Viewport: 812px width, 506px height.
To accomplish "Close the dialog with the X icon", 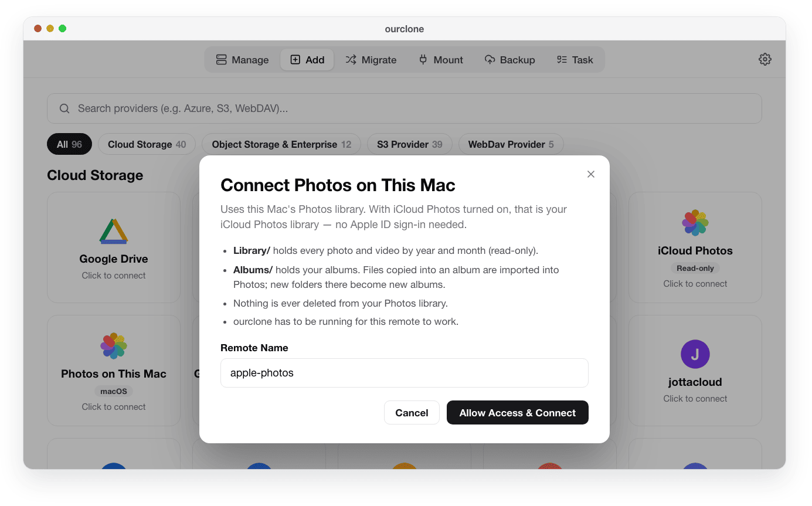I will pos(591,174).
